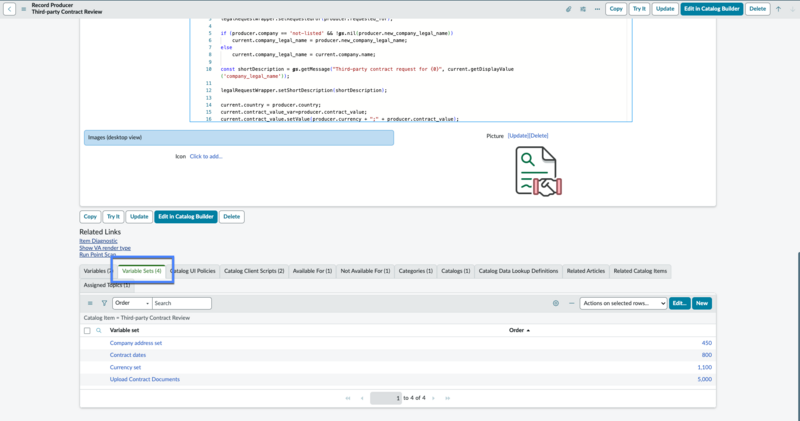The width and height of the screenshot is (800, 421).
Task: Open Catalog Client Scripts (2) tab
Action: click(x=254, y=271)
